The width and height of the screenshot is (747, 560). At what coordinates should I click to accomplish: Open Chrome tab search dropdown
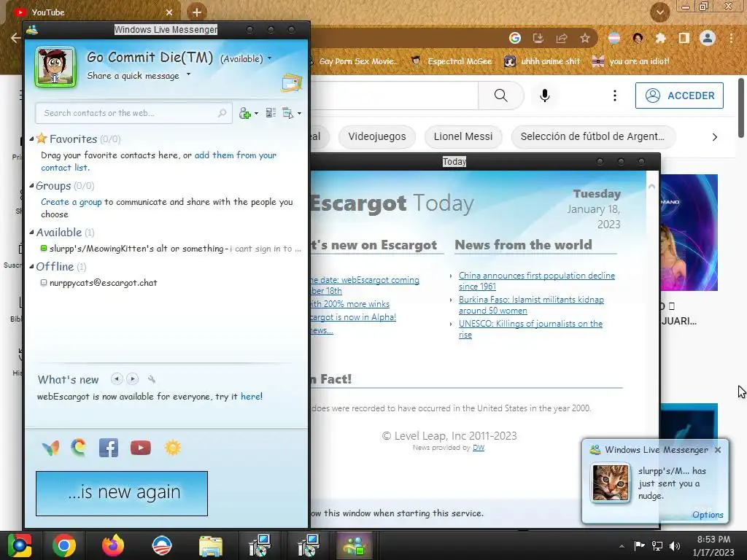coord(659,12)
